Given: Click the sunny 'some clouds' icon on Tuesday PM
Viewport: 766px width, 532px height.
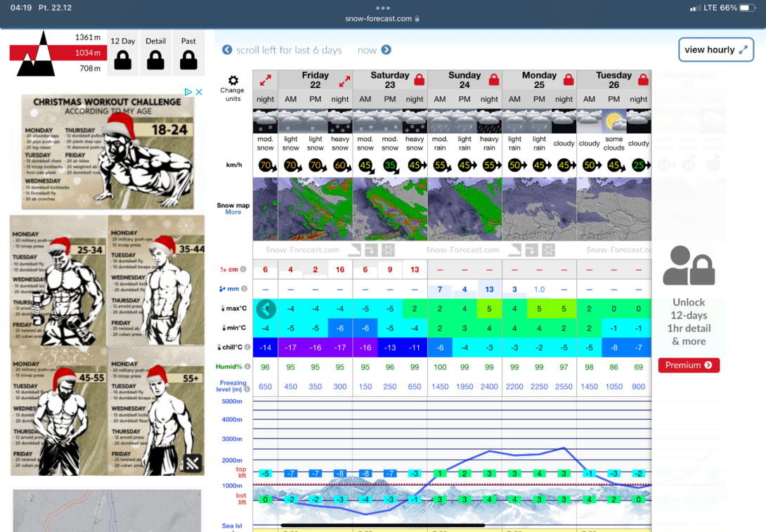Looking at the screenshot, I should pyautogui.click(x=614, y=121).
